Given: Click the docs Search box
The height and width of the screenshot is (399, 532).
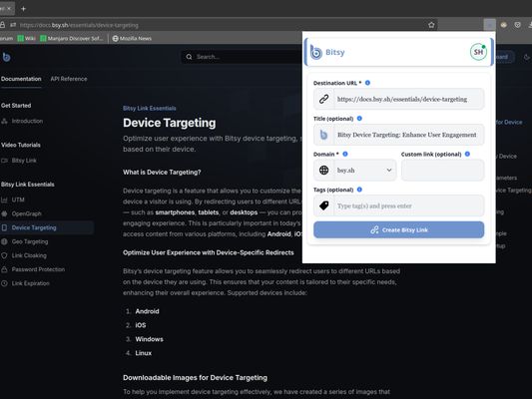Looking at the screenshot, I should 242,57.
